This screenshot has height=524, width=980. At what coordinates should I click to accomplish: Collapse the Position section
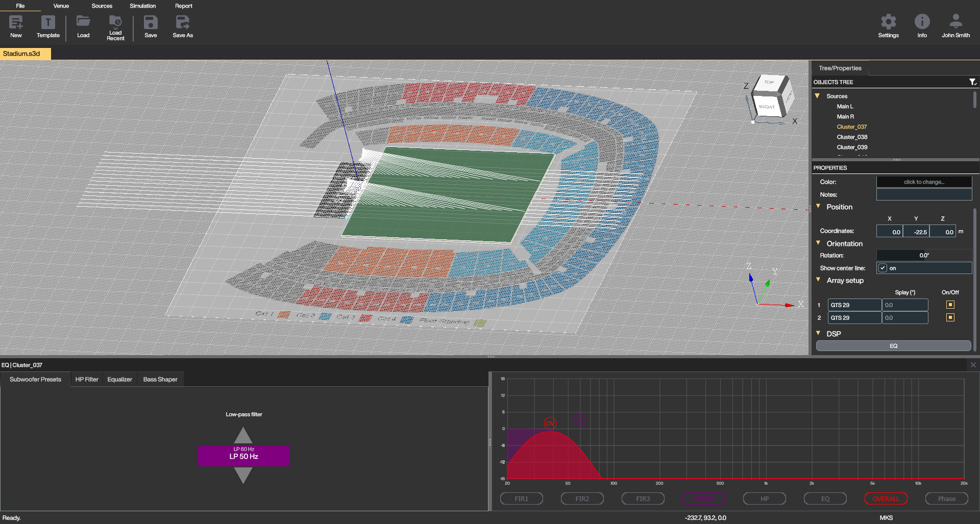click(818, 207)
